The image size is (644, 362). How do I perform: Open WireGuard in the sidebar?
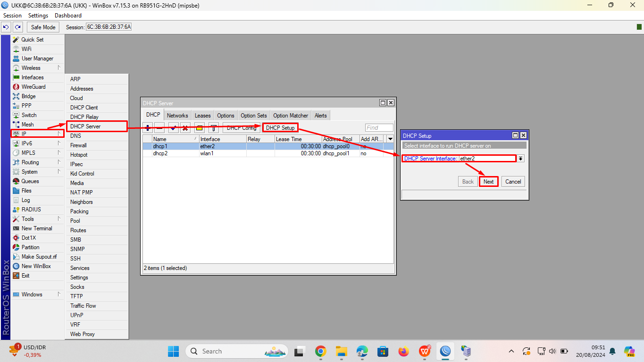(x=33, y=87)
